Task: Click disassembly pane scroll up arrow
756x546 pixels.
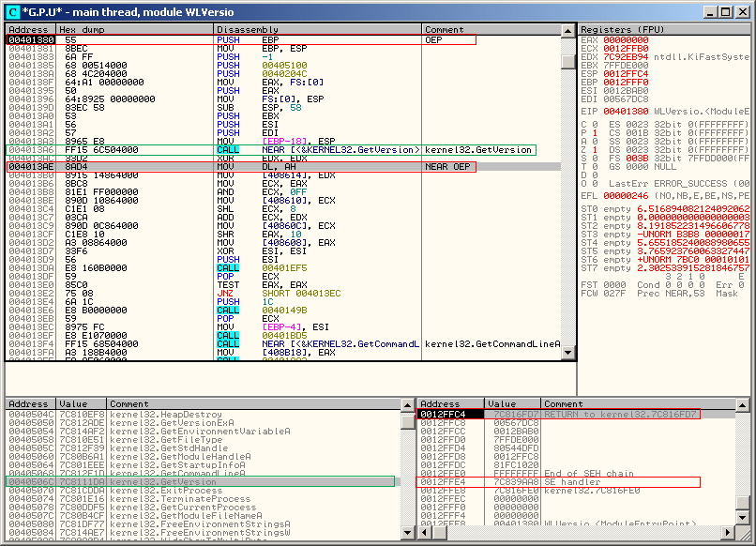Action: pos(568,31)
